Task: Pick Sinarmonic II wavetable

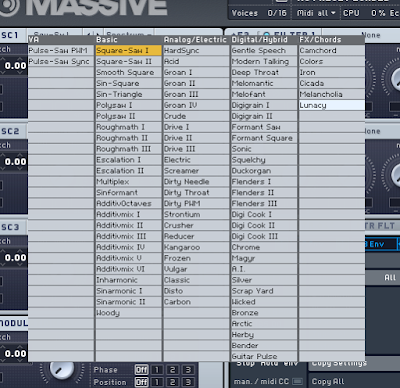Action: 128,302
